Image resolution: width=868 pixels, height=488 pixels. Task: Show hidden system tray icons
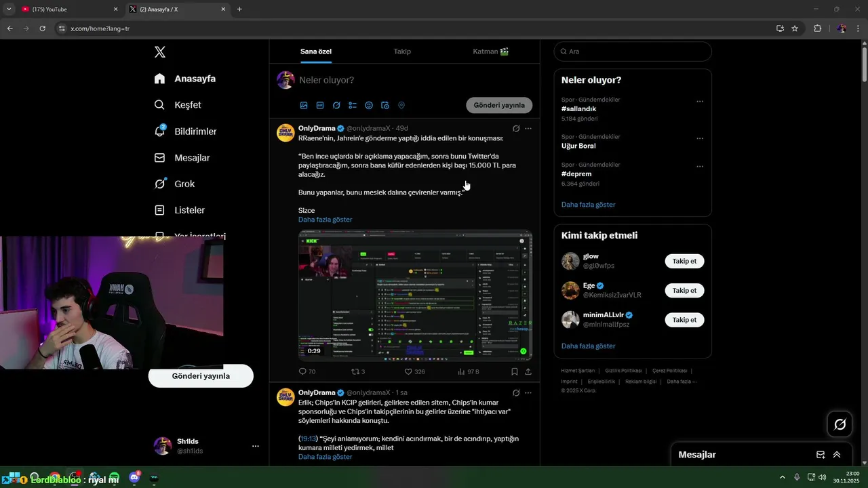(783, 477)
